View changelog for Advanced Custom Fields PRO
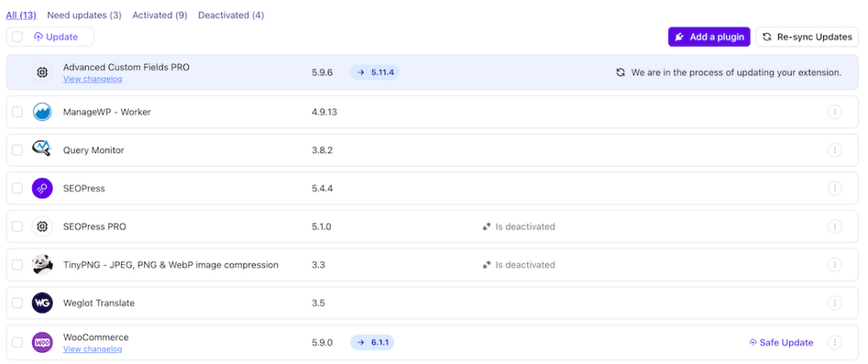The height and width of the screenshot is (364, 868). pyautogui.click(x=92, y=79)
